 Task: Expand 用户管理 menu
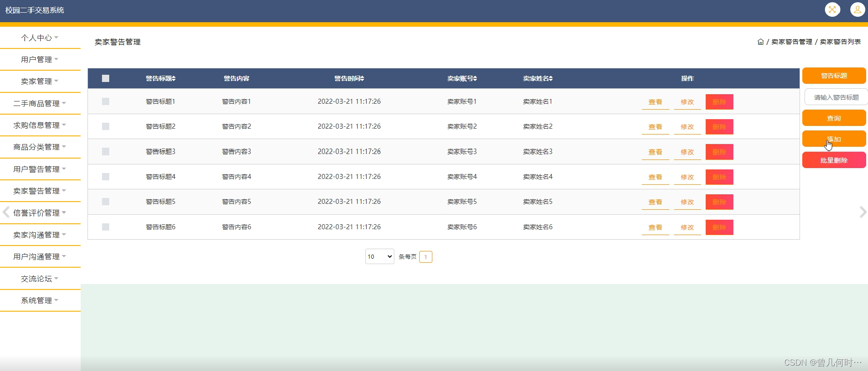[x=40, y=59]
